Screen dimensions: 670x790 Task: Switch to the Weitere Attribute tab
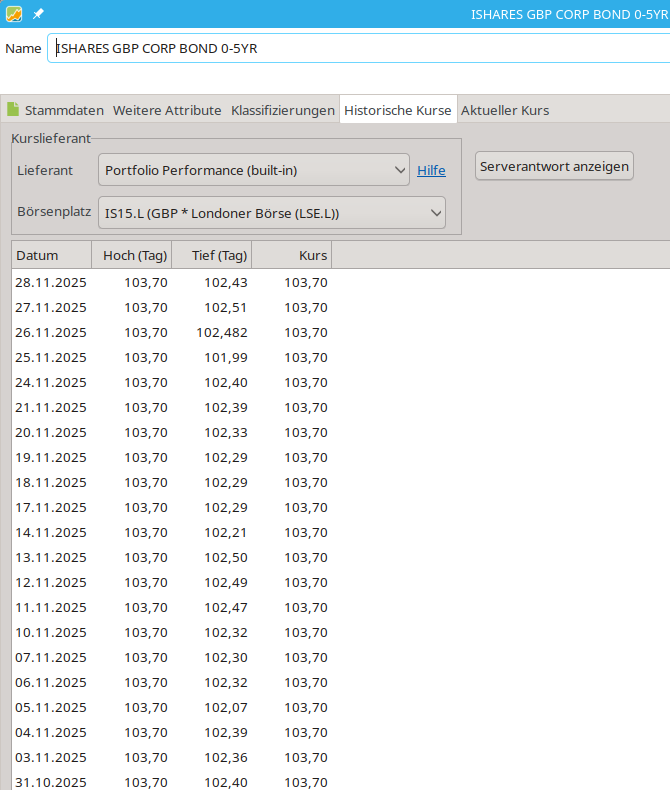click(167, 110)
